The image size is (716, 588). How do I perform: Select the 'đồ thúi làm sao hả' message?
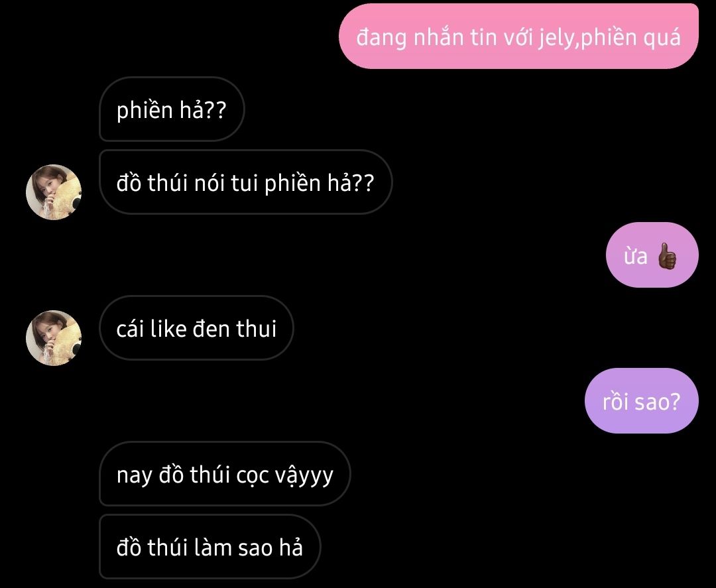[x=210, y=547]
